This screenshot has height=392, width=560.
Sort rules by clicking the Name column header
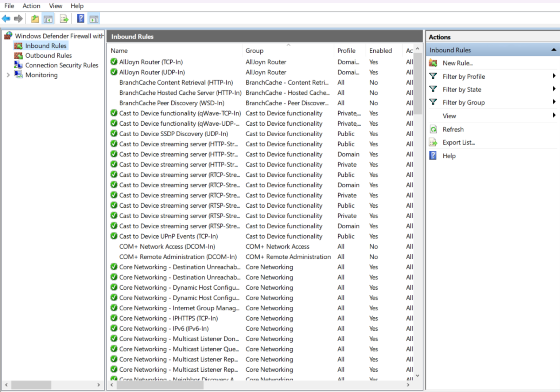point(119,50)
